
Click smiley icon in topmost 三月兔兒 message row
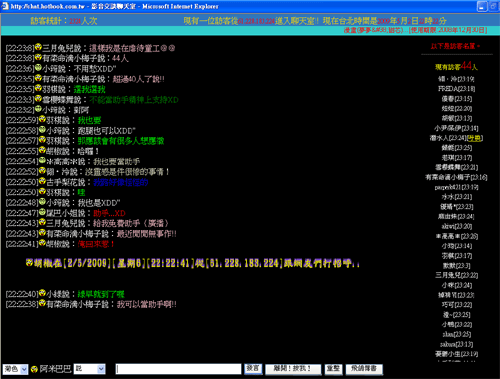coord(38,47)
